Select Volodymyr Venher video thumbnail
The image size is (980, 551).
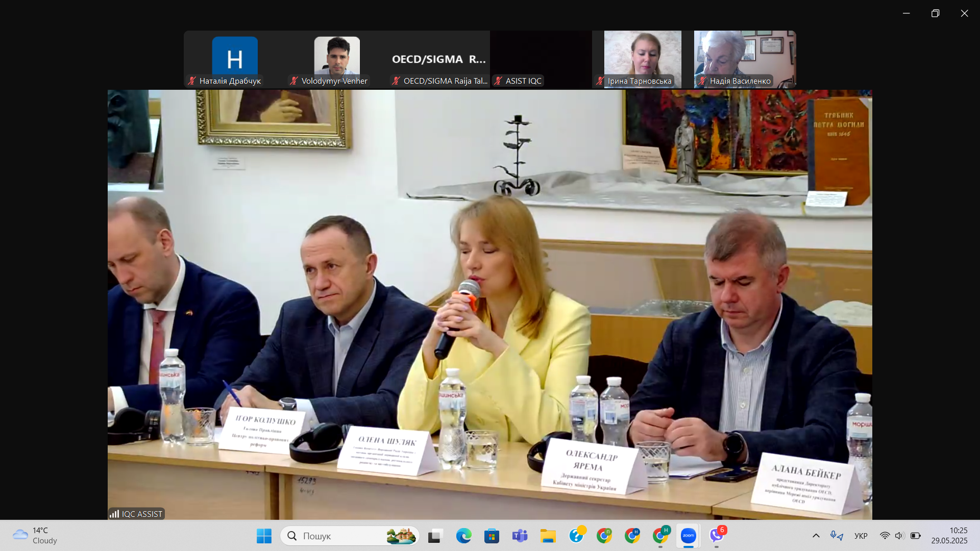coord(336,59)
